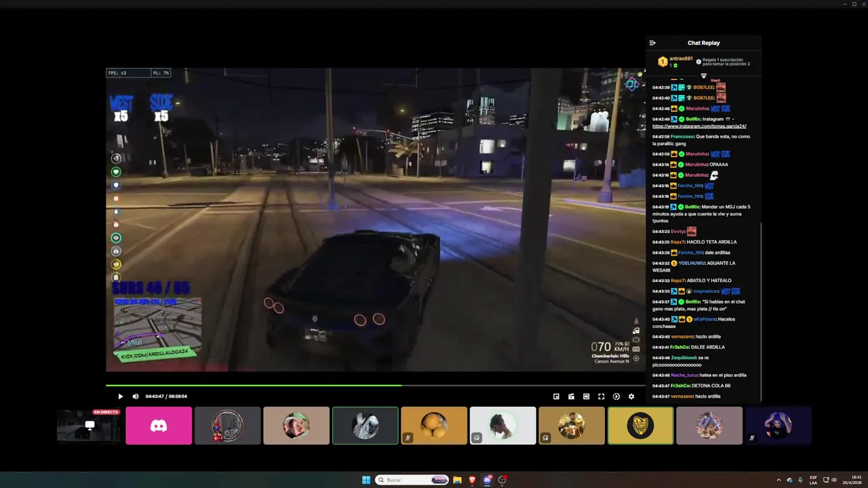Select the pink Discord logo participant tile

coord(159,426)
